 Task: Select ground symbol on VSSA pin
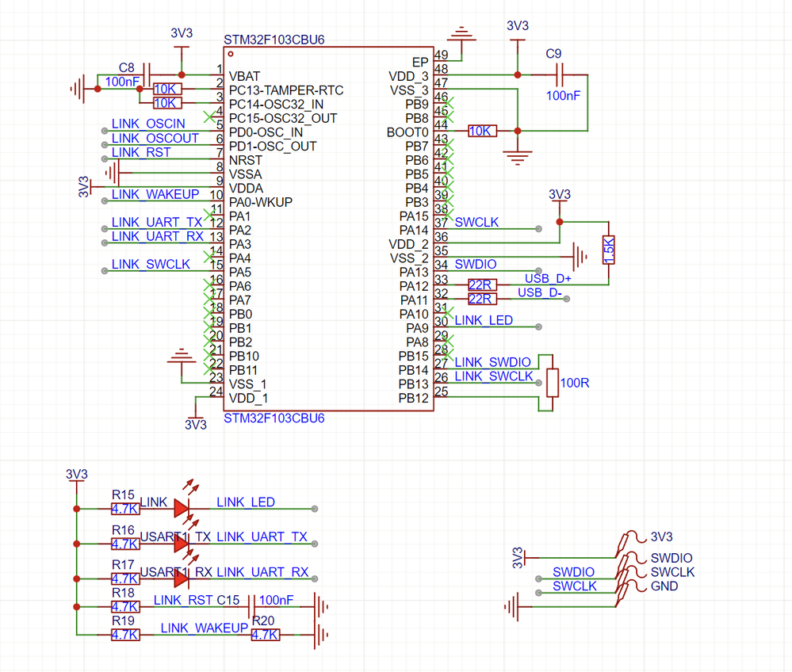click(x=112, y=173)
